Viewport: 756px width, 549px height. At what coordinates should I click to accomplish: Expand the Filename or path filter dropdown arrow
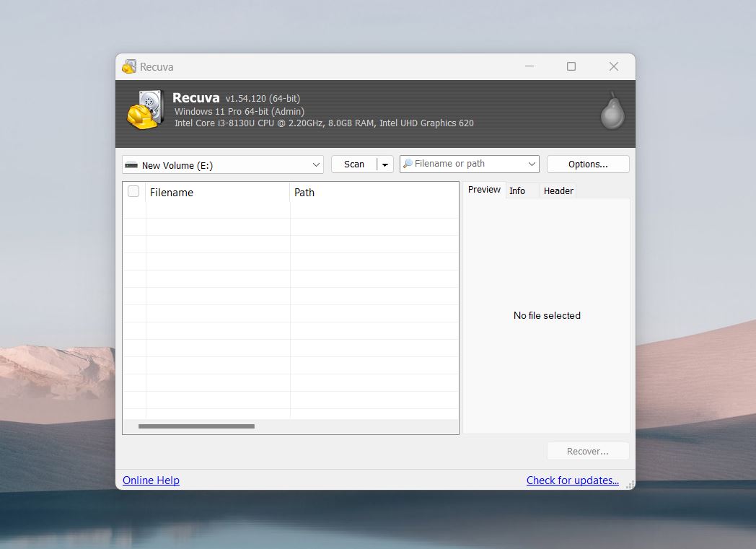click(532, 164)
